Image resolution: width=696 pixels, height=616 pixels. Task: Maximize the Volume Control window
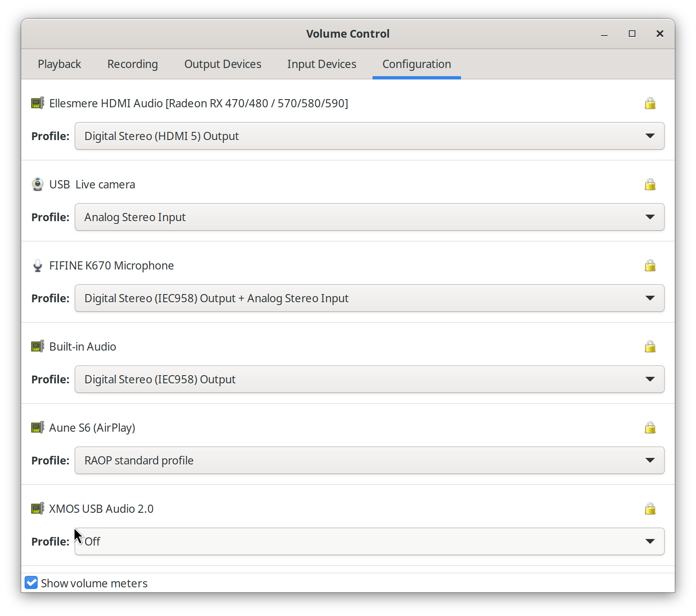tap(632, 34)
